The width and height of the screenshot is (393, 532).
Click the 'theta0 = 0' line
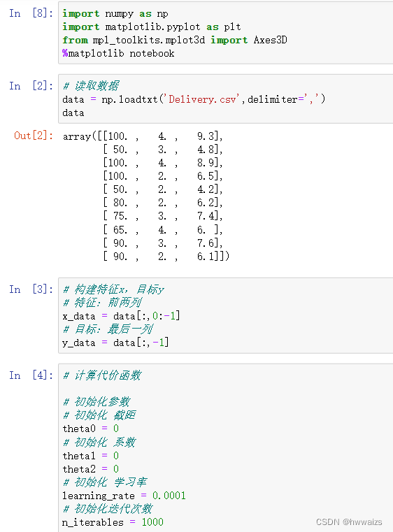[91, 429]
